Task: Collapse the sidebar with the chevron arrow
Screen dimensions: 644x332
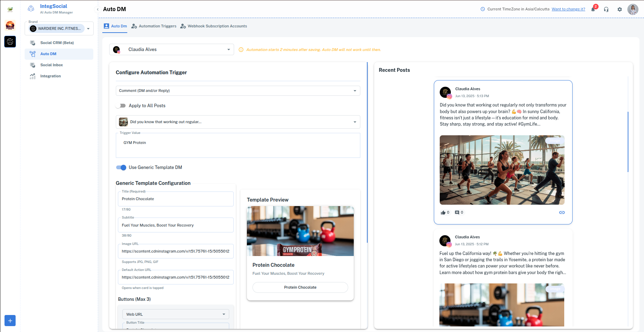Action: pyautogui.click(x=98, y=9)
